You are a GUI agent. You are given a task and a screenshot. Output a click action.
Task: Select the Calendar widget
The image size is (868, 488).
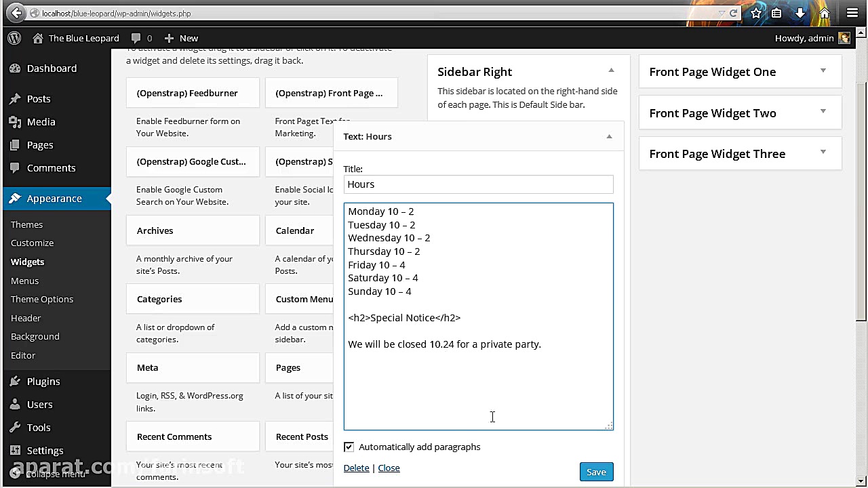(x=300, y=230)
